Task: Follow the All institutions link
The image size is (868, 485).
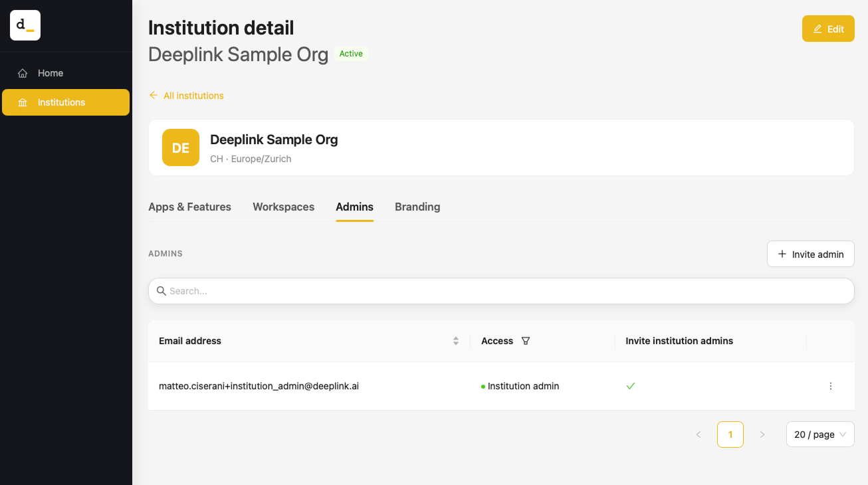Action: click(193, 96)
